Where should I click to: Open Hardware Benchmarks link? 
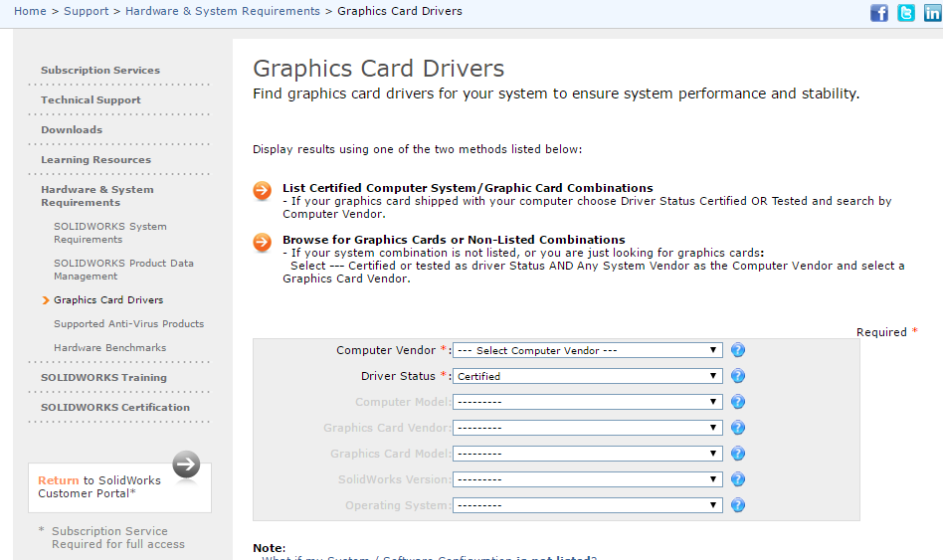tap(109, 348)
